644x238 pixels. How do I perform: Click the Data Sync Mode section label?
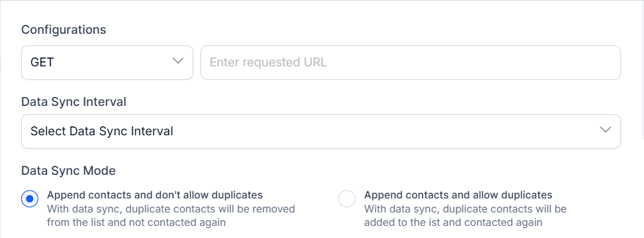click(68, 171)
